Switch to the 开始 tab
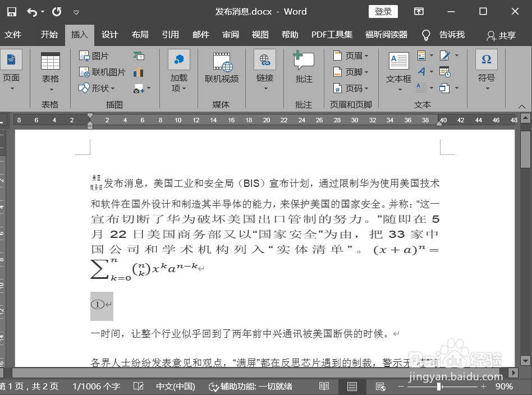Screen dimensions: 532x395 click(x=49, y=35)
